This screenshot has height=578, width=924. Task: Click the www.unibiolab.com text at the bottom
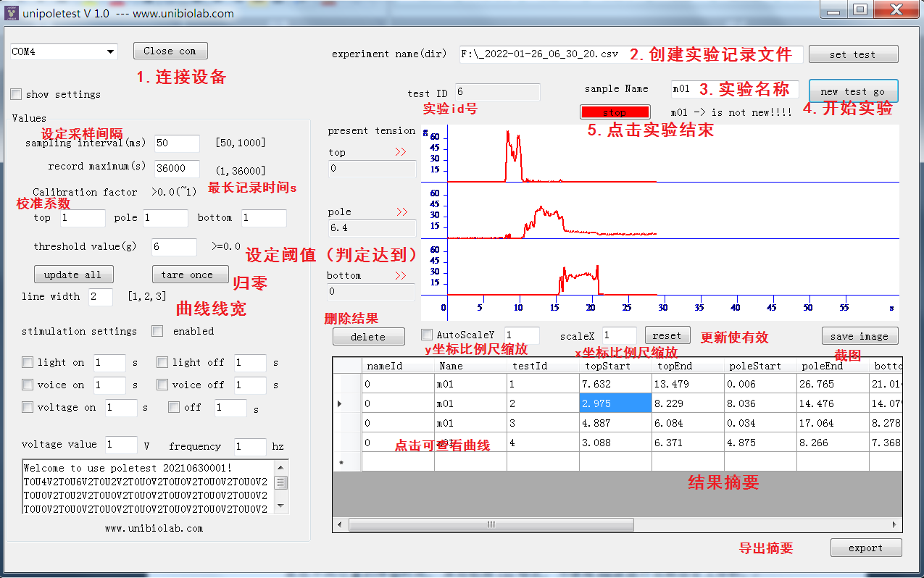coord(154,529)
